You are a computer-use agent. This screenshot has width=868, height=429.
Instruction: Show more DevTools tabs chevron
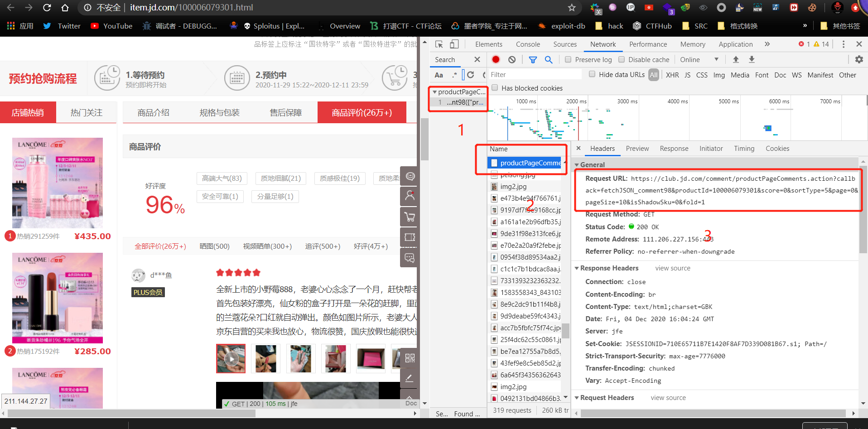[767, 44]
